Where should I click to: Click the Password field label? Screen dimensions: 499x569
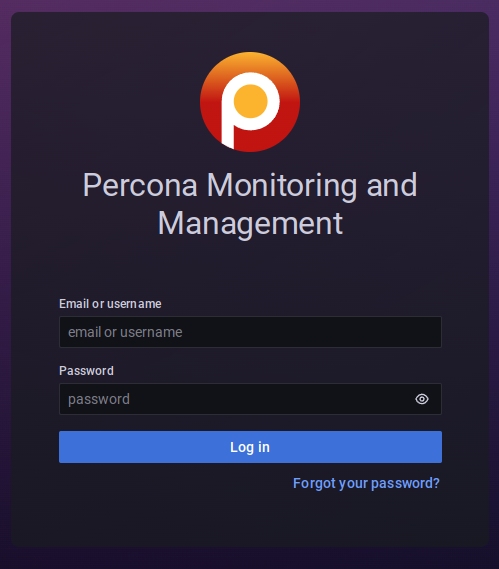tap(86, 371)
